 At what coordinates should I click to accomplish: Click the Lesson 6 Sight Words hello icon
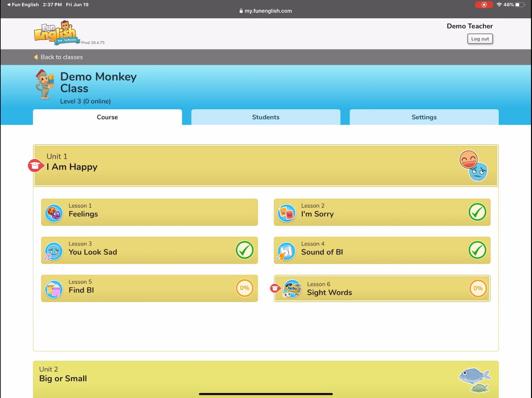292,289
